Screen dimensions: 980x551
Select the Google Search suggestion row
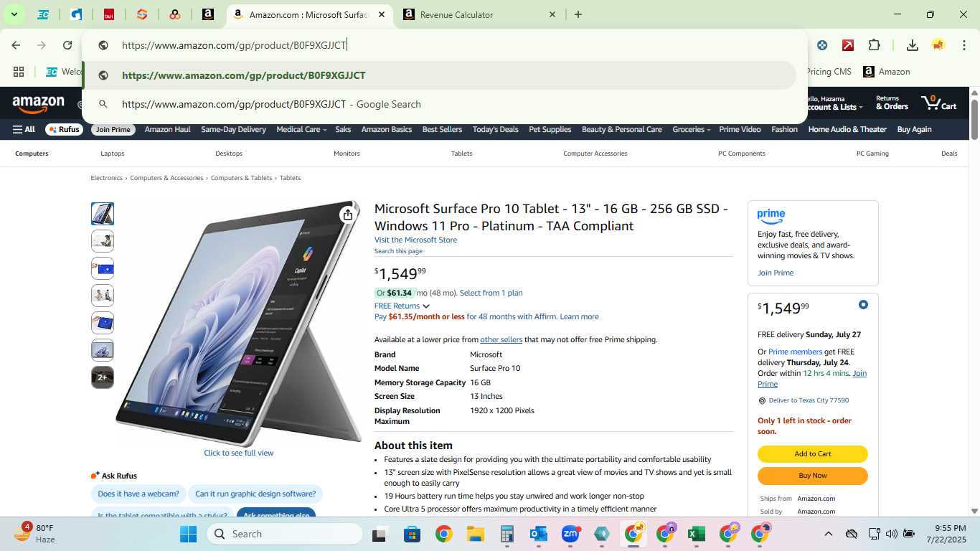pyautogui.click(x=439, y=104)
